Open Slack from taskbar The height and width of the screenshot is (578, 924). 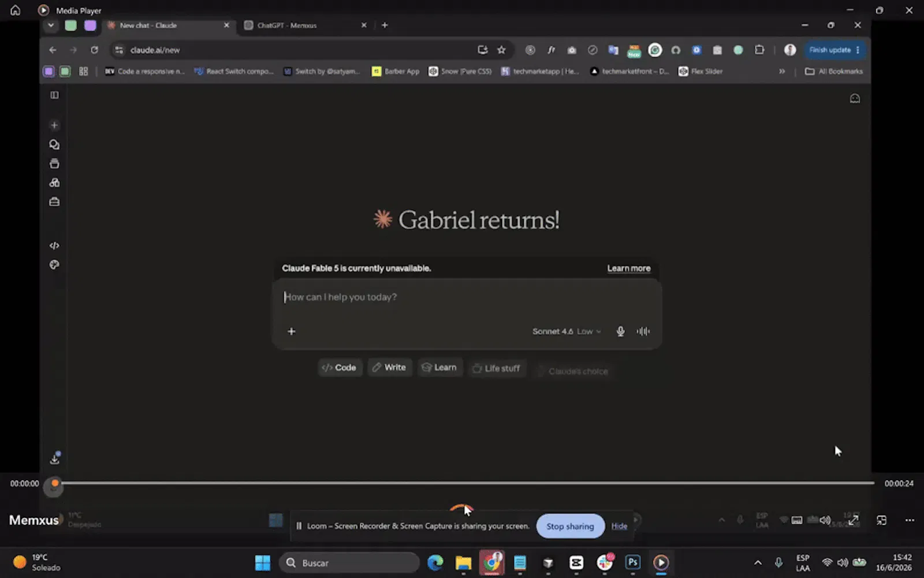[x=605, y=562]
